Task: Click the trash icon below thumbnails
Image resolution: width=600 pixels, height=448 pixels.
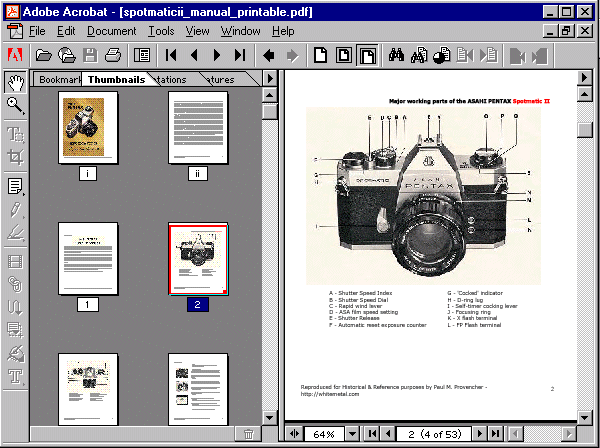Action: click(249, 434)
